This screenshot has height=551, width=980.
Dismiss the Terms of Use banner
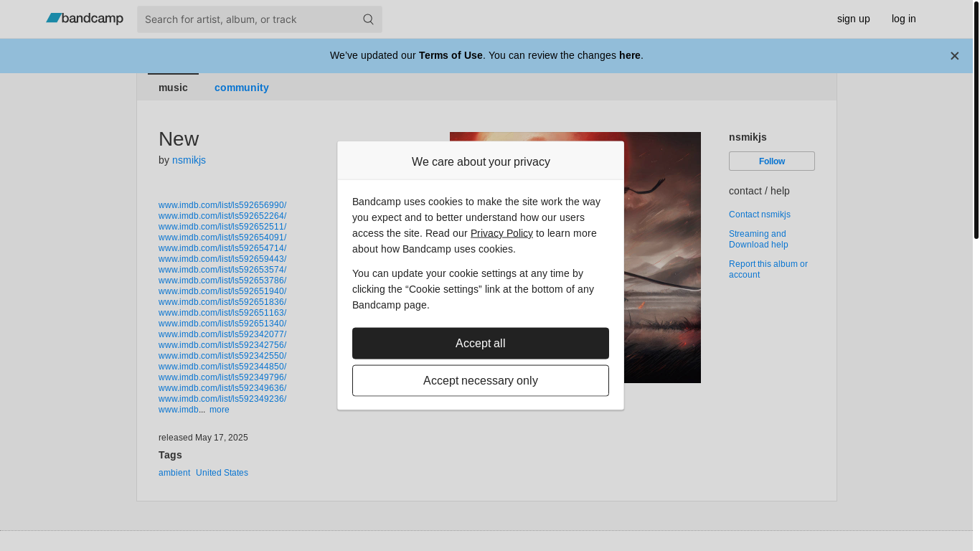[x=954, y=56]
